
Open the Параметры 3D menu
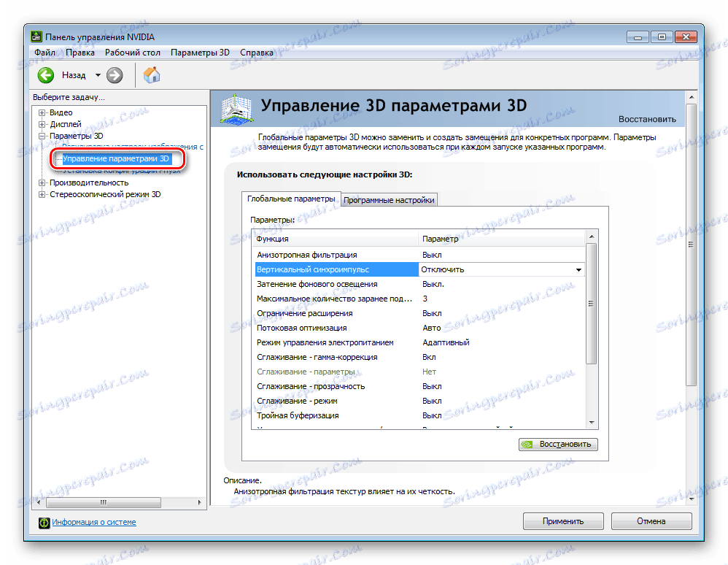[200, 53]
